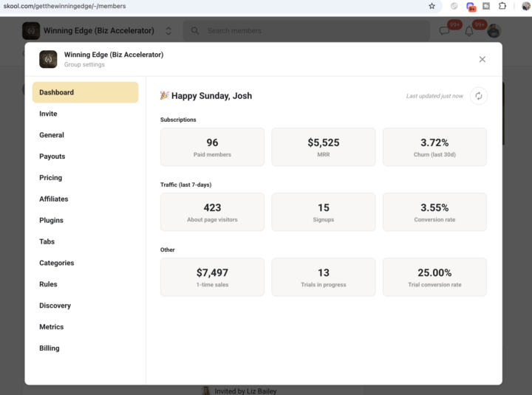Screen dimensions: 532x395
Task: Select the Dashboard settings tab
Action: coord(85,92)
